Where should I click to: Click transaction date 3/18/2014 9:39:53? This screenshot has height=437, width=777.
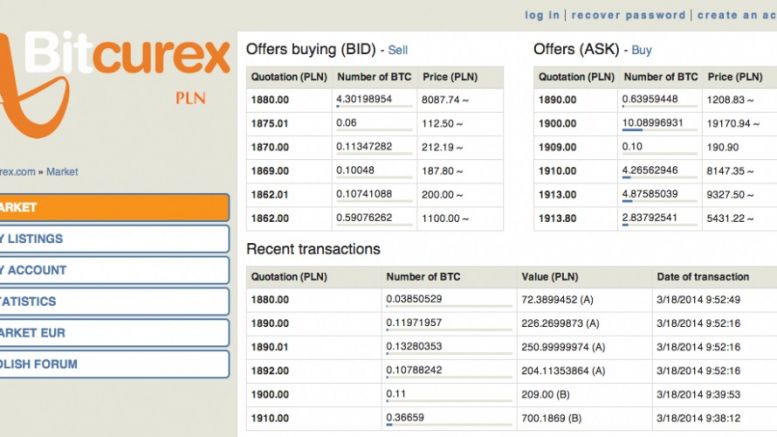[x=698, y=395]
